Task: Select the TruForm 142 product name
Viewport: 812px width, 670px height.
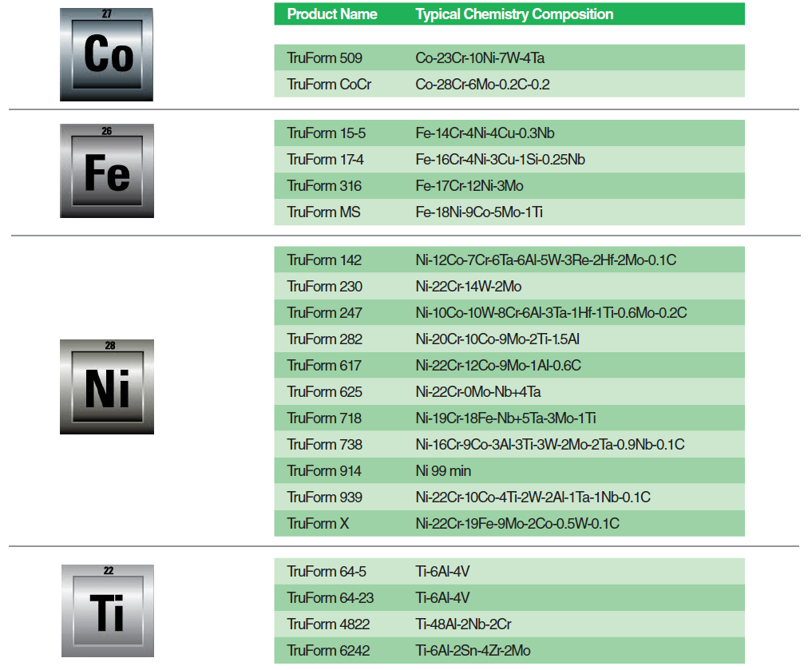Action: (324, 260)
